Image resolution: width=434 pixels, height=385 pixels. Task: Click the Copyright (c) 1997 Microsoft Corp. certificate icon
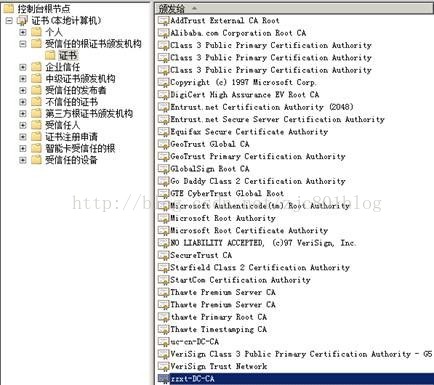click(x=163, y=82)
